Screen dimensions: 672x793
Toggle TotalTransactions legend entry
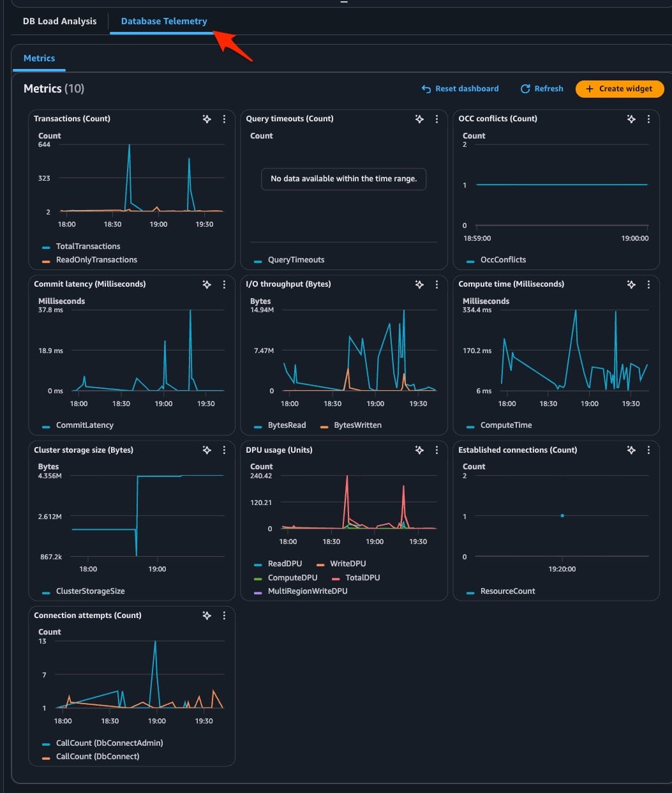click(81, 246)
